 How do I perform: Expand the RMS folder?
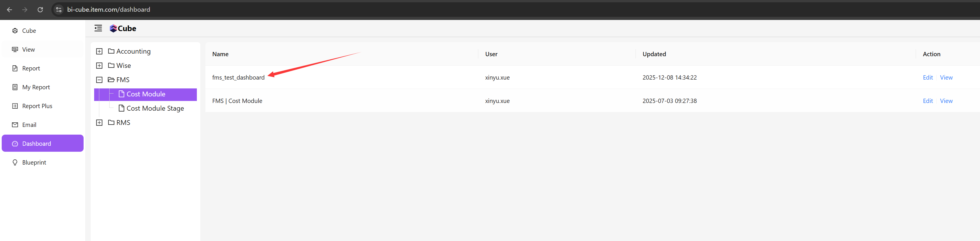click(99, 122)
